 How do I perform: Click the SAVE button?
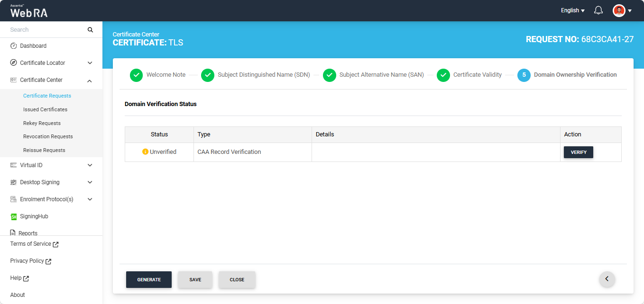click(195, 279)
